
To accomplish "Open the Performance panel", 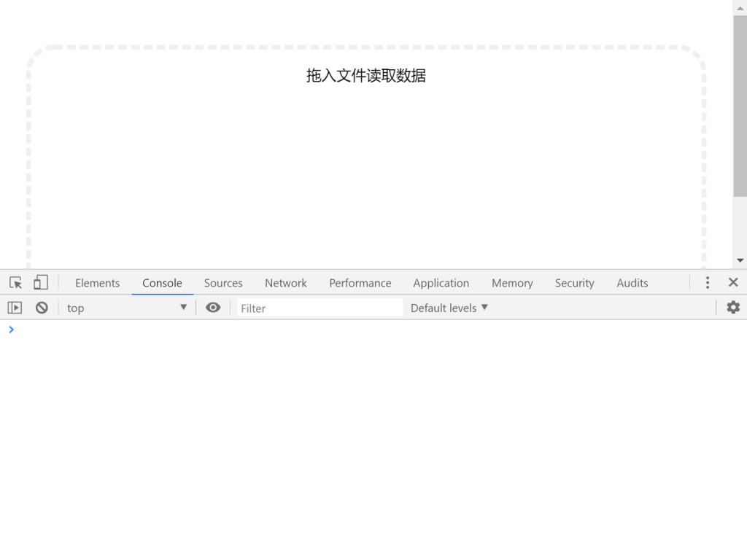I will click(360, 282).
